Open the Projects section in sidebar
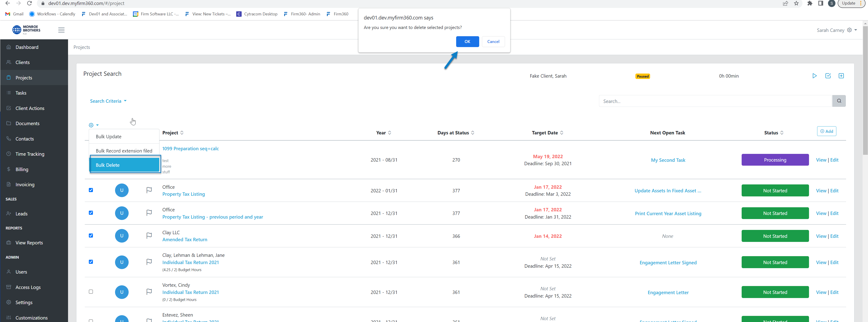Image resolution: width=868 pixels, height=322 pixels. pos(24,77)
